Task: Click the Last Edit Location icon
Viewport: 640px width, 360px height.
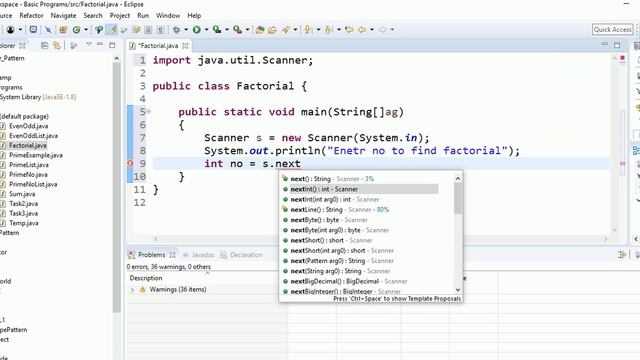Action: pyautogui.click(x=349, y=29)
